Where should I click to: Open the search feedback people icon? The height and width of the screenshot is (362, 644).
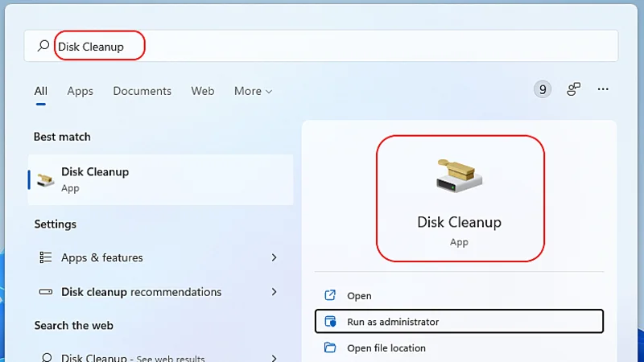pyautogui.click(x=573, y=89)
